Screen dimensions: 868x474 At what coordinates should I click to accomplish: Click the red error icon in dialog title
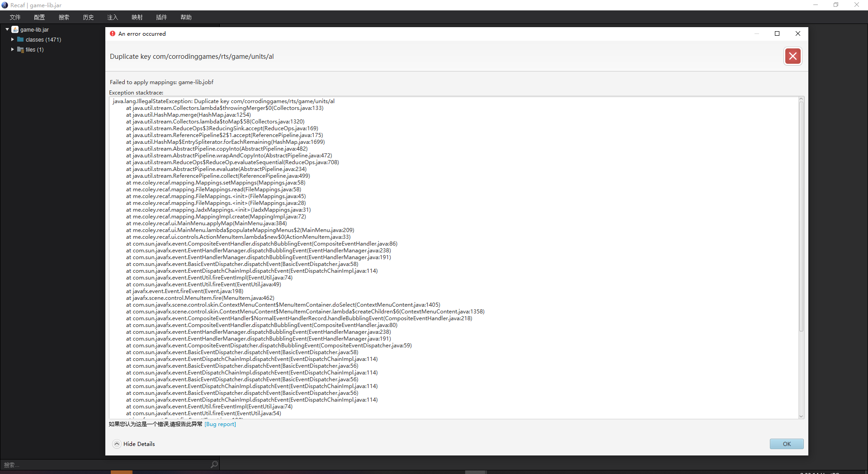click(113, 33)
